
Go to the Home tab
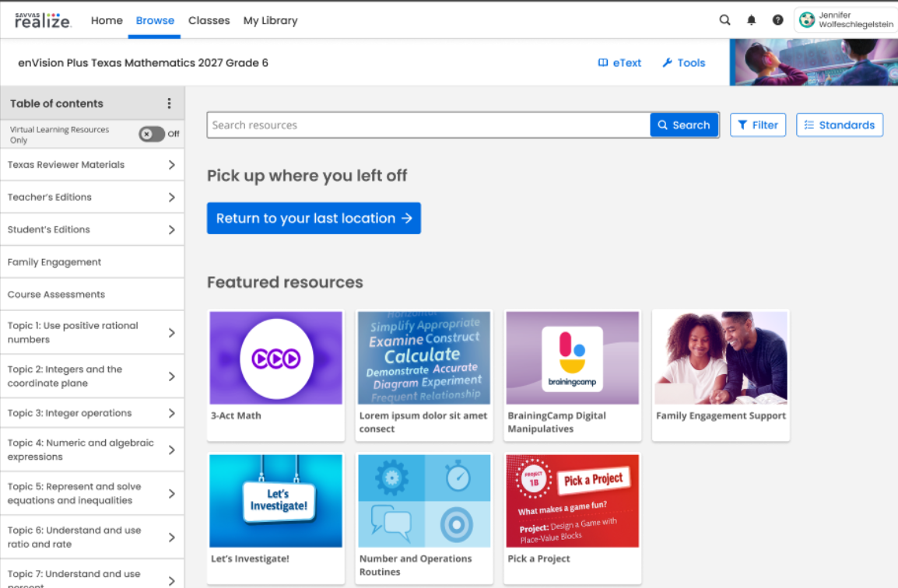pyautogui.click(x=107, y=21)
